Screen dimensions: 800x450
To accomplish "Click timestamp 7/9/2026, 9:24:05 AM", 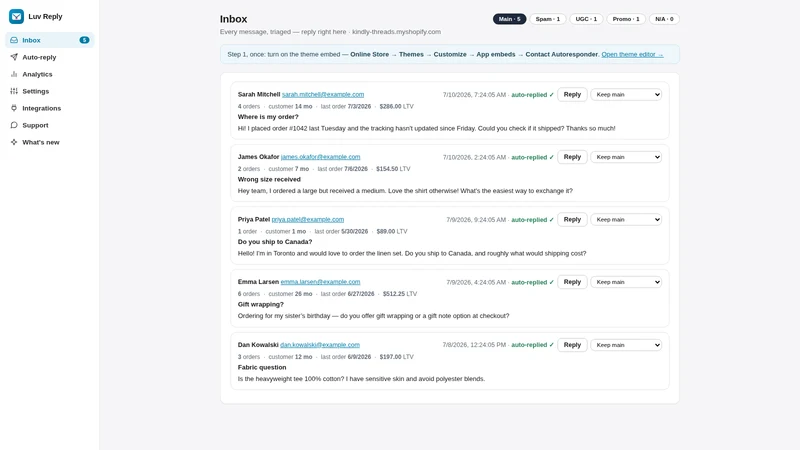I will (476, 220).
